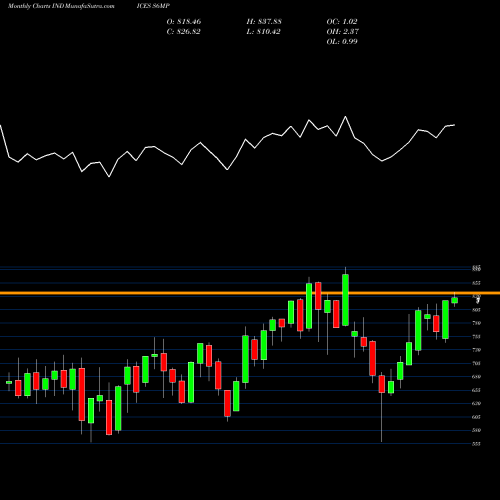Viewport: 500px width, 500px height.
Task: Click the ICES S6MP symbol label
Action: (153, 6)
